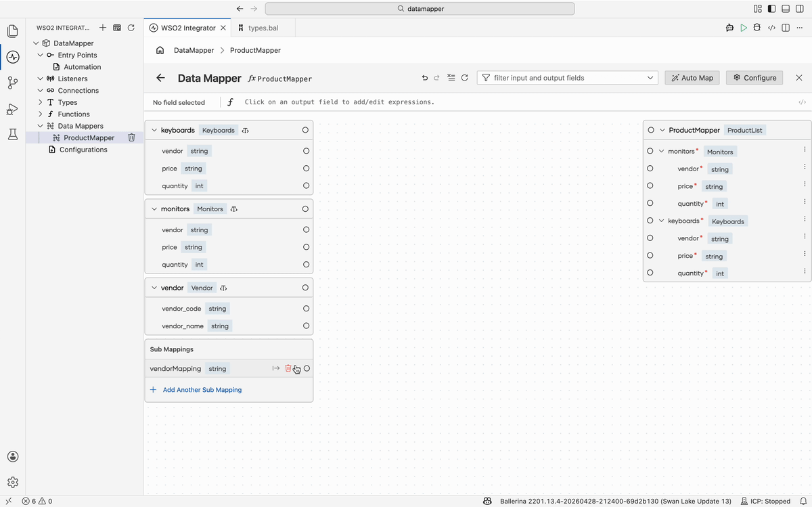The width and height of the screenshot is (812, 507).
Task: Select the vendor_name input port
Action: [x=307, y=326]
